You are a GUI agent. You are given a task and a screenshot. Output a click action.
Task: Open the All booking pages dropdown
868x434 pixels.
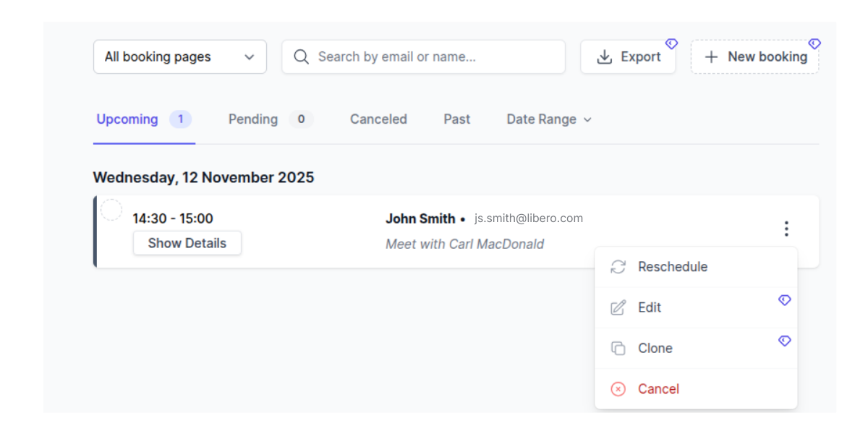coord(179,56)
